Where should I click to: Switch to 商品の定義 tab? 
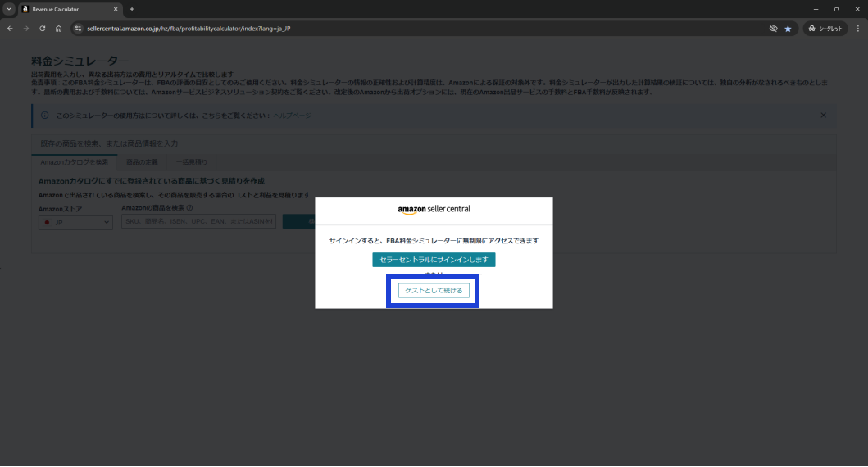142,162
